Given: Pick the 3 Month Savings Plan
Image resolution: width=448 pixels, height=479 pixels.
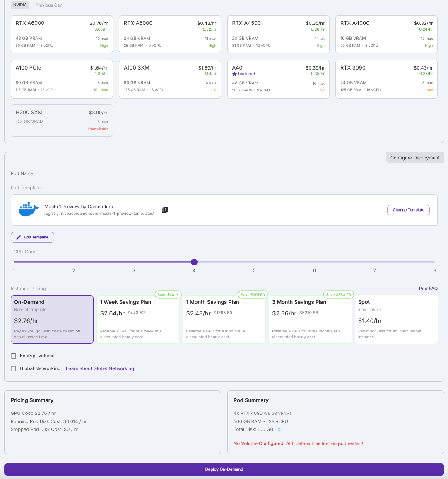Looking at the screenshot, I should tap(310, 319).
